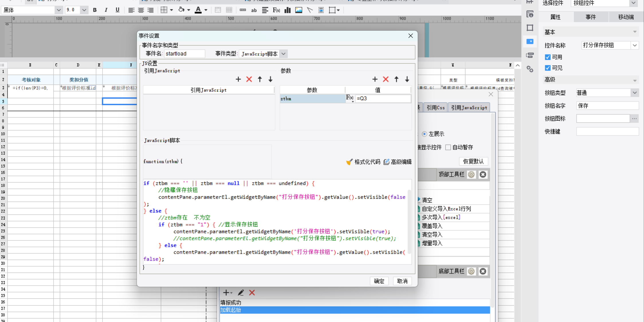644x322 pixels.
Task: Open the font name dropdown 黑体
Action: tap(58, 10)
